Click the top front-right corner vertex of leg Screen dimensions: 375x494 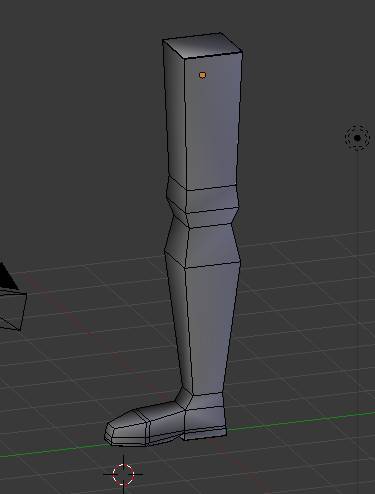242,51
